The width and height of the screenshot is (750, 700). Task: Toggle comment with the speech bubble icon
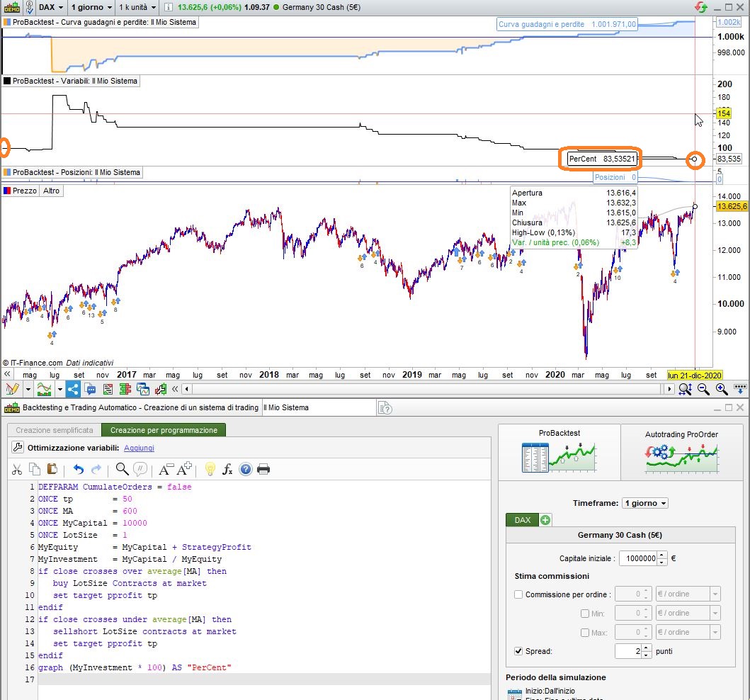pyautogui.click(x=140, y=469)
